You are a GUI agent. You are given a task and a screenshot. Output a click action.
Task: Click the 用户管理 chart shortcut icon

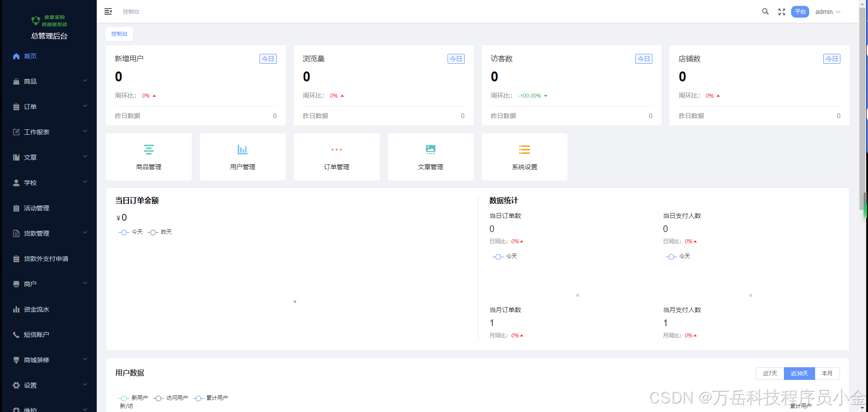[x=243, y=149]
